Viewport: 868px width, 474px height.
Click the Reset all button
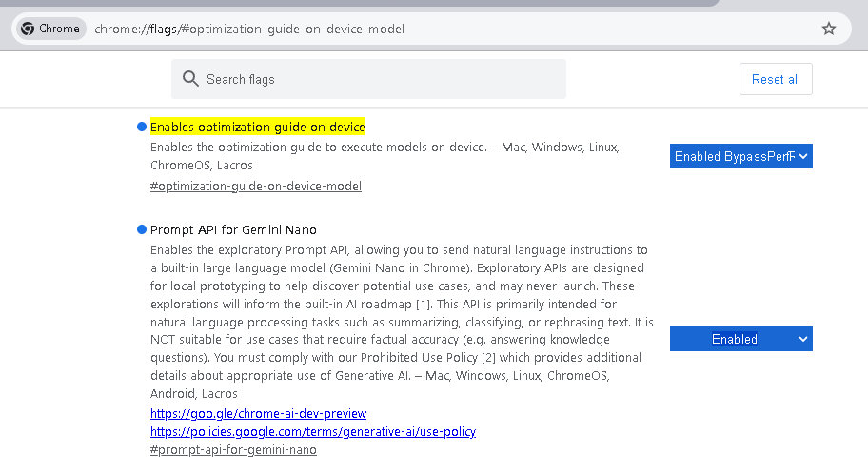point(776,79)
